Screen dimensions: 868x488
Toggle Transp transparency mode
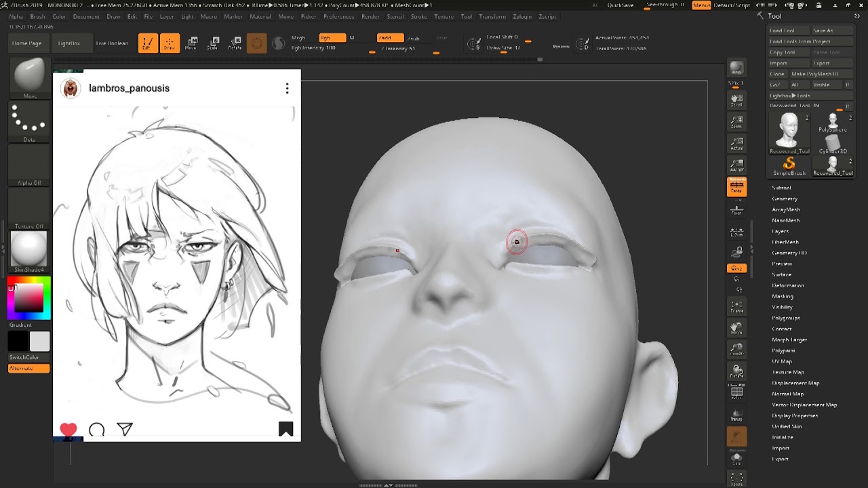736,415
